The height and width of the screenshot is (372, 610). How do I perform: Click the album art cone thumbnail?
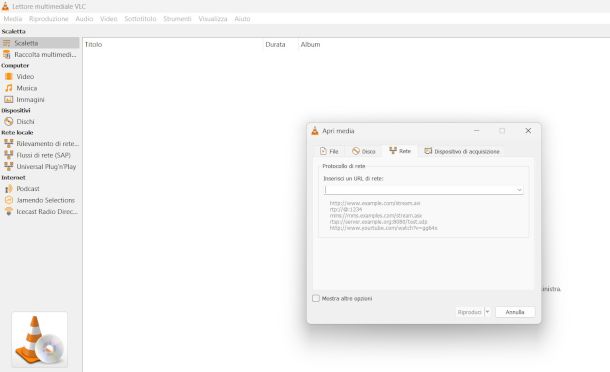click(x=39, y=339)
